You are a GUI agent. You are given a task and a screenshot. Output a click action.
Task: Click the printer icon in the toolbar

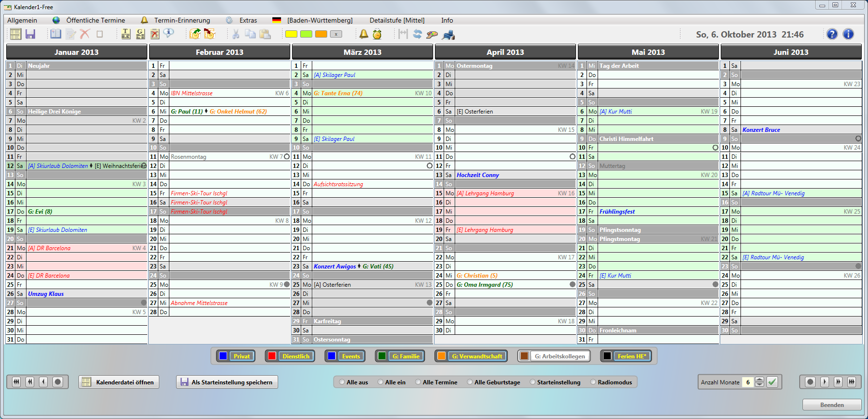pos(448,35)
